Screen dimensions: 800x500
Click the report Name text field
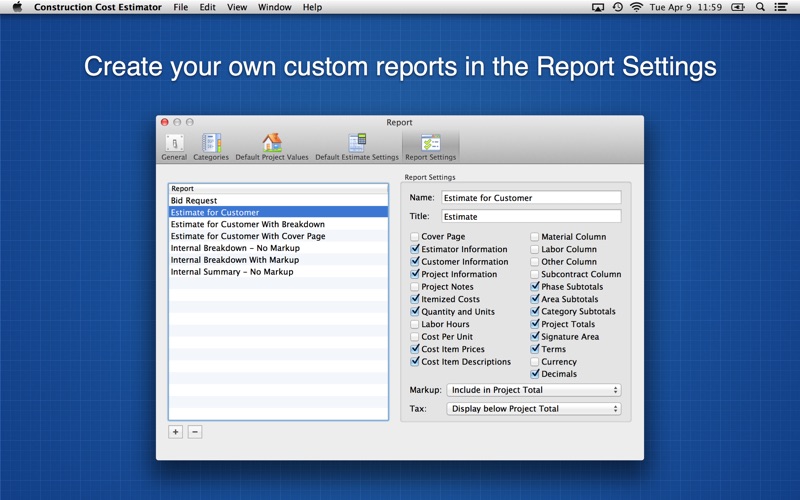click(x=530, y=198)
